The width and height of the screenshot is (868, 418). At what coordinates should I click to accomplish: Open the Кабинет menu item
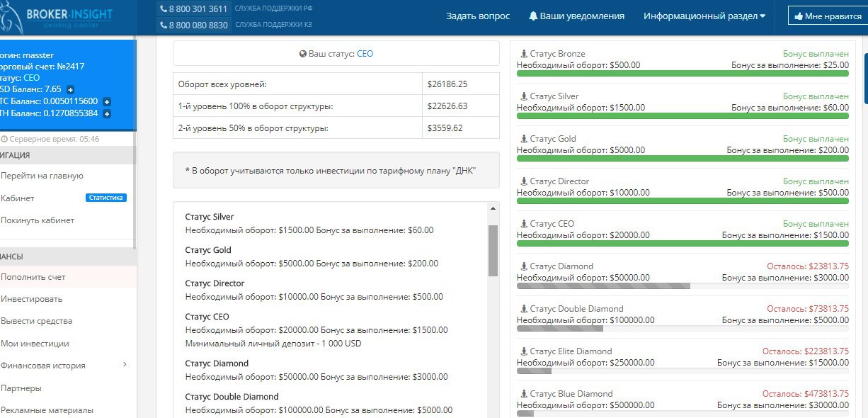point(17,198)
